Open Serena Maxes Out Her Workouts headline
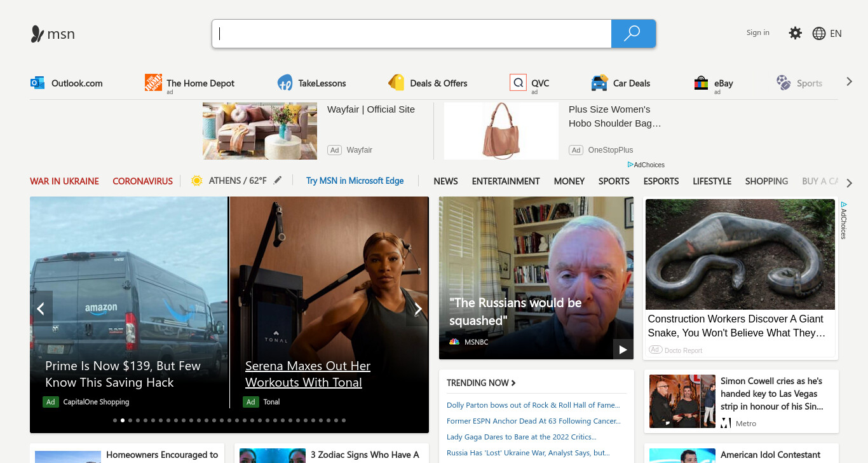 [308, 374]
